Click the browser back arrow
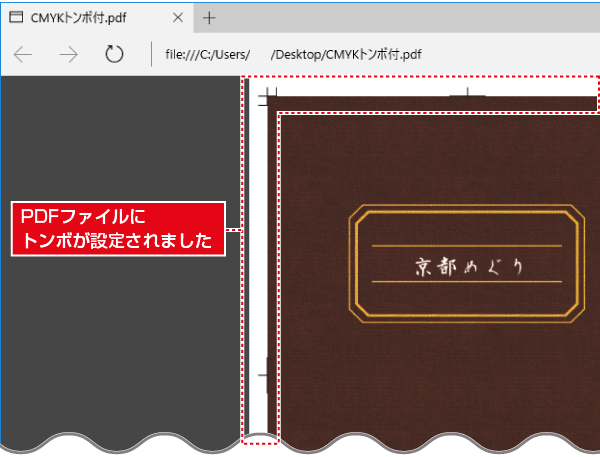 [23, 55]
